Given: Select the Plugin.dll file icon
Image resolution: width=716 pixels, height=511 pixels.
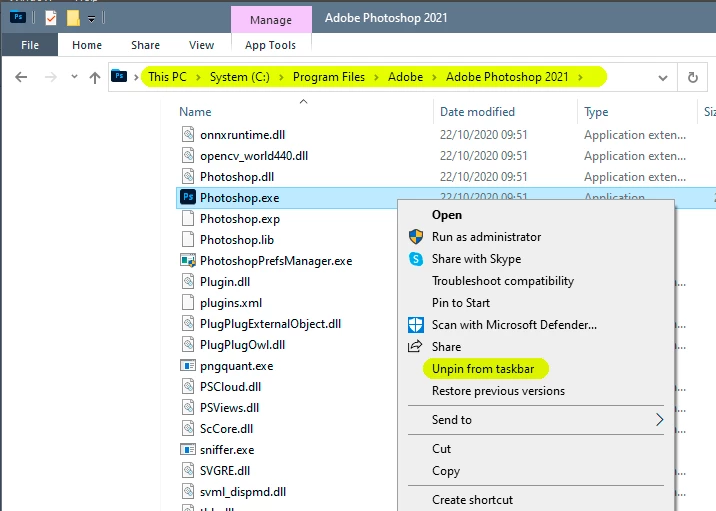Looking at the screenshot, I should pos(188,281).
